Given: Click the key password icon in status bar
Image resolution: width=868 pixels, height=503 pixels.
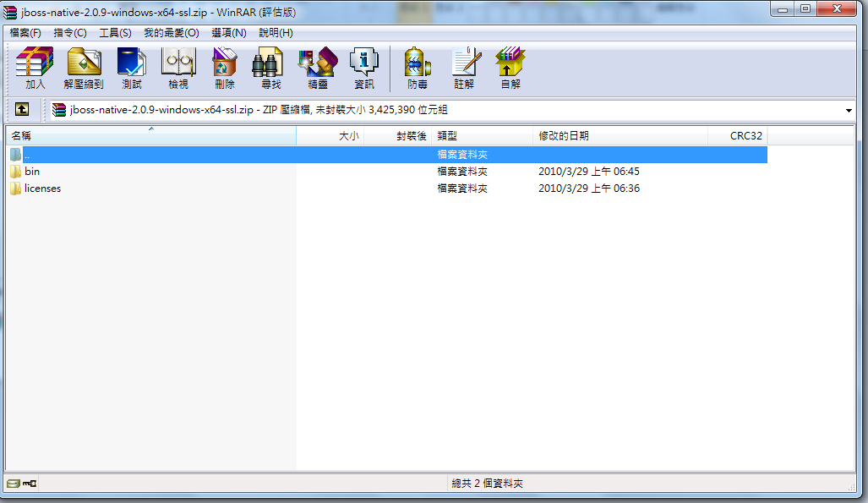Looking at the screenshot, I should [x=30, y=484].
